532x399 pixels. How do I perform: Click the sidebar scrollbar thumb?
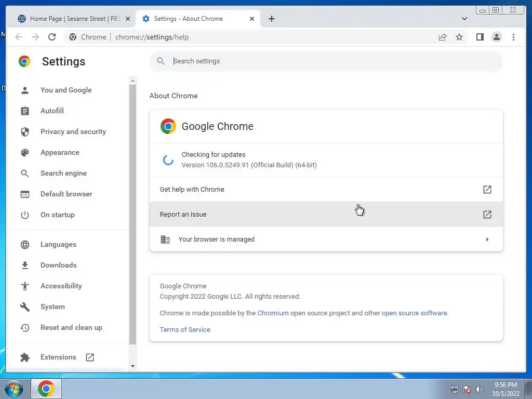(x=132, y=215)
